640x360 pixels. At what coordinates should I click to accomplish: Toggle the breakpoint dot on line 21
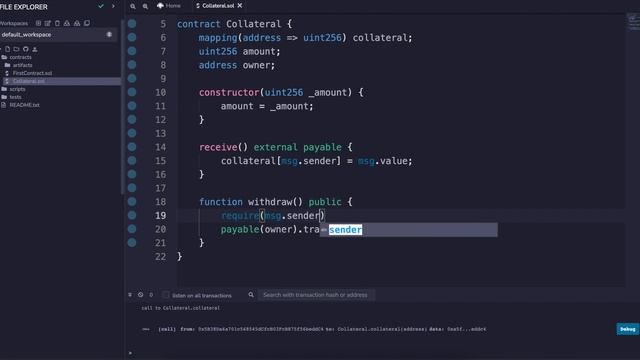click(132, 242)
